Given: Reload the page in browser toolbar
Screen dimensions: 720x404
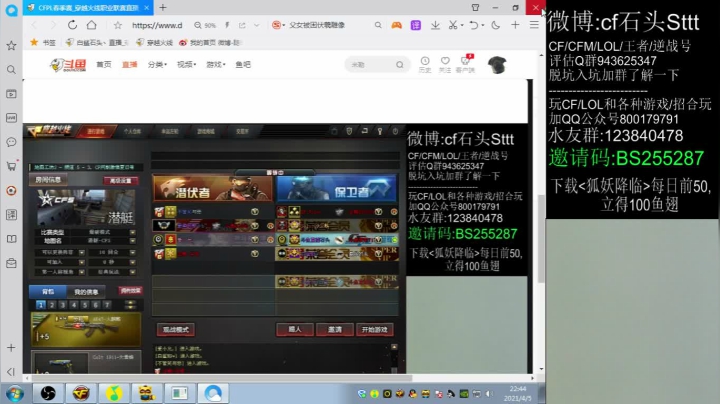Looking at the screenshot, I should tap(72, 25).
